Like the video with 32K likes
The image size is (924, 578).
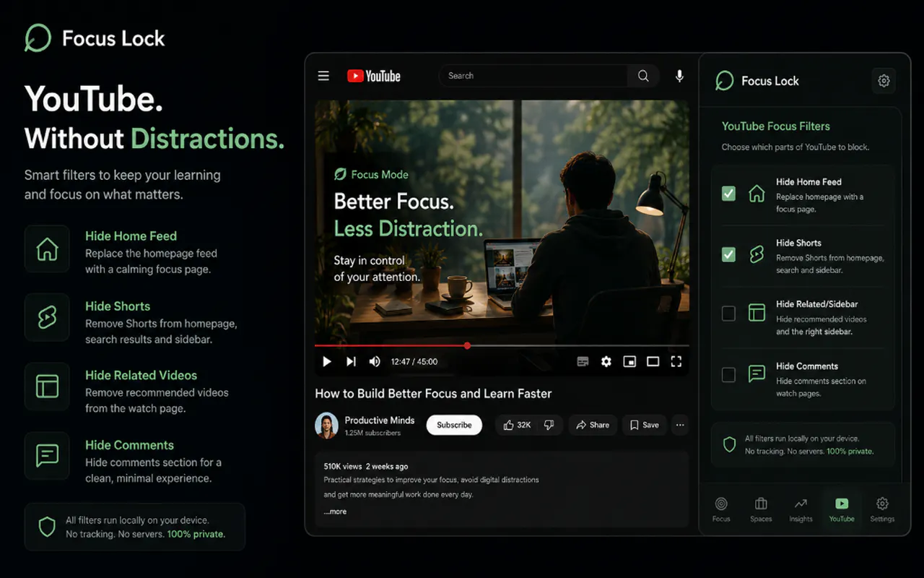click(x=516, y=425)
